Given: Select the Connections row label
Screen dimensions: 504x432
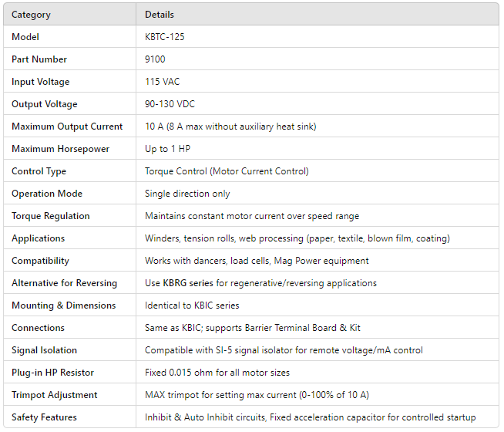Looking at the screenshot, I should [39, 328].
